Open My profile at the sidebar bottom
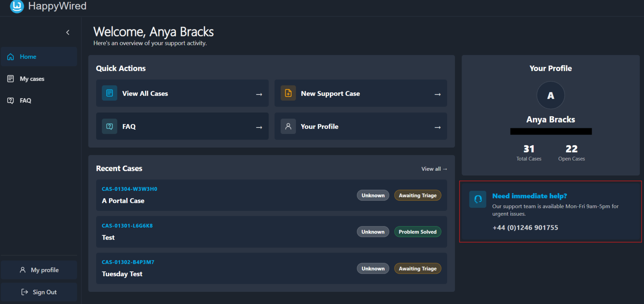 tap(39, 270)
